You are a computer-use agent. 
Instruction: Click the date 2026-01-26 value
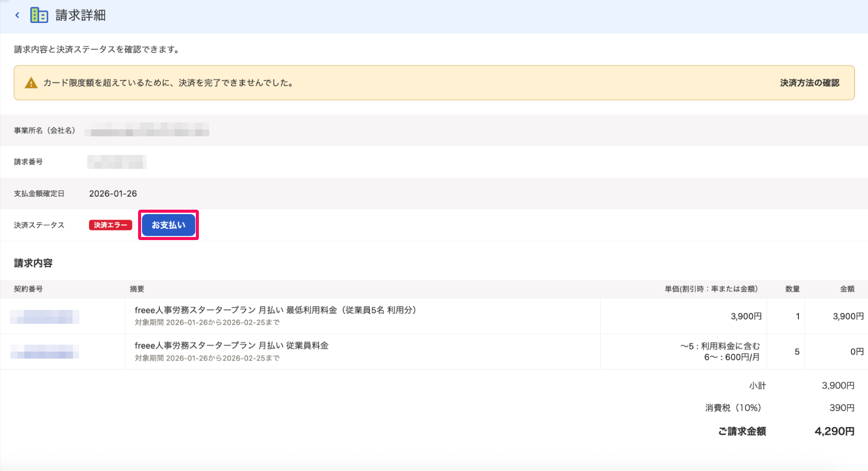(113, 194)
